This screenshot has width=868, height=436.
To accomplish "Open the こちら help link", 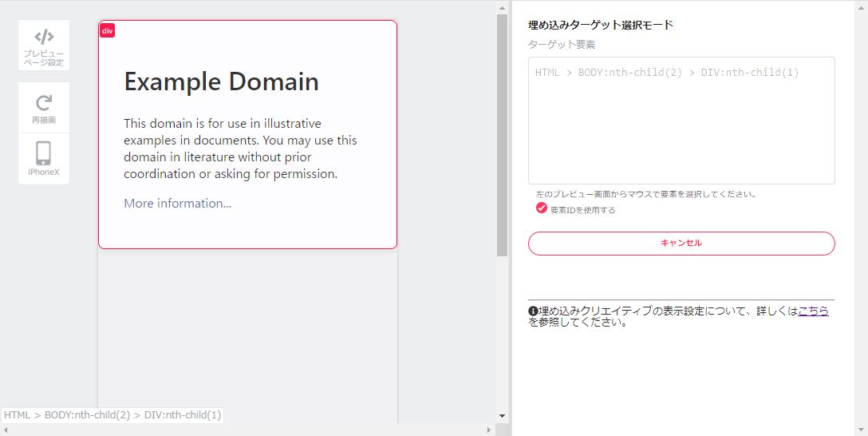I will pos(813,311).
